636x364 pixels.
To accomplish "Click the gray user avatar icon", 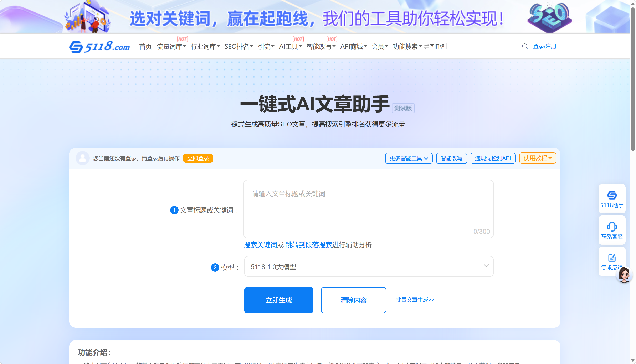I will click(83, 158).
